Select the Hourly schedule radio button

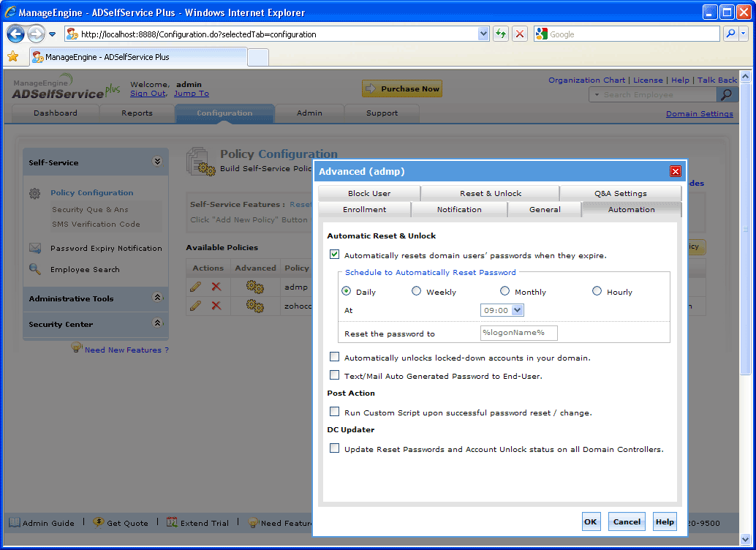[x=597, y=291]
